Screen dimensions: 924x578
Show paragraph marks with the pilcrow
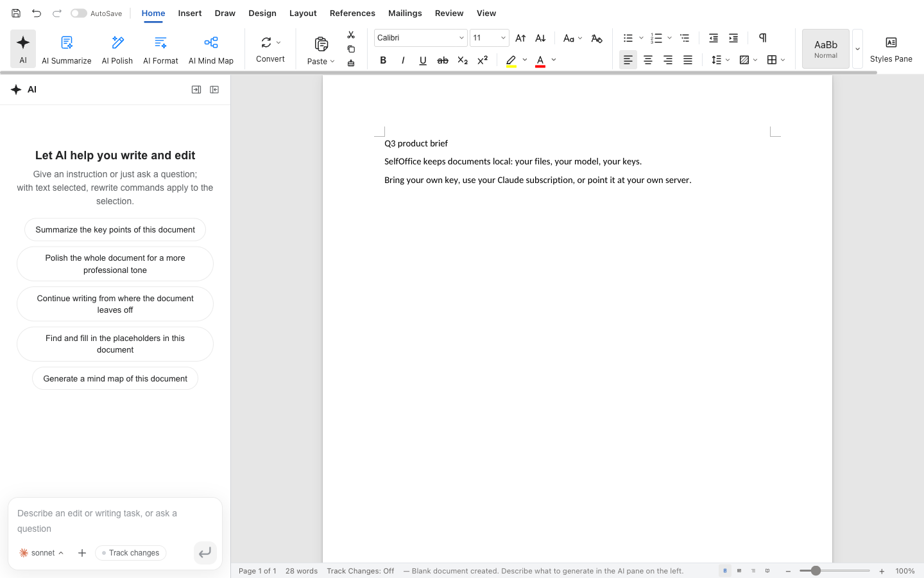(x=762, y=39)
